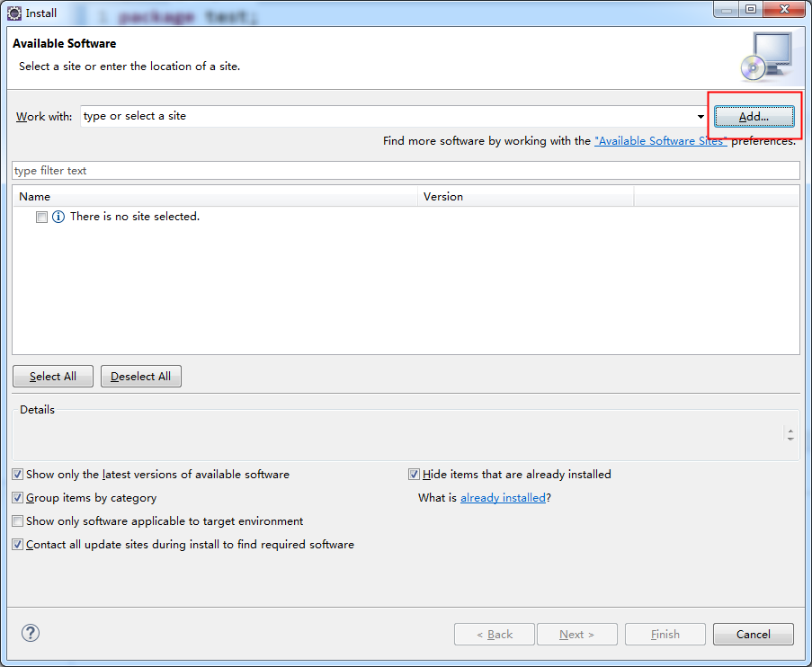
Task: Open the already installed link
Action: (x=503, y=498)
